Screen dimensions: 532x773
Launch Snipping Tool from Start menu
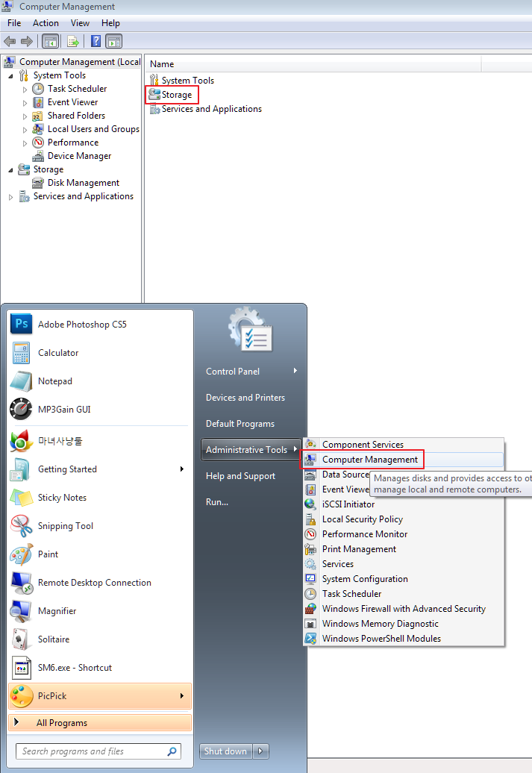pyautogui.click(x=100, y=526)
